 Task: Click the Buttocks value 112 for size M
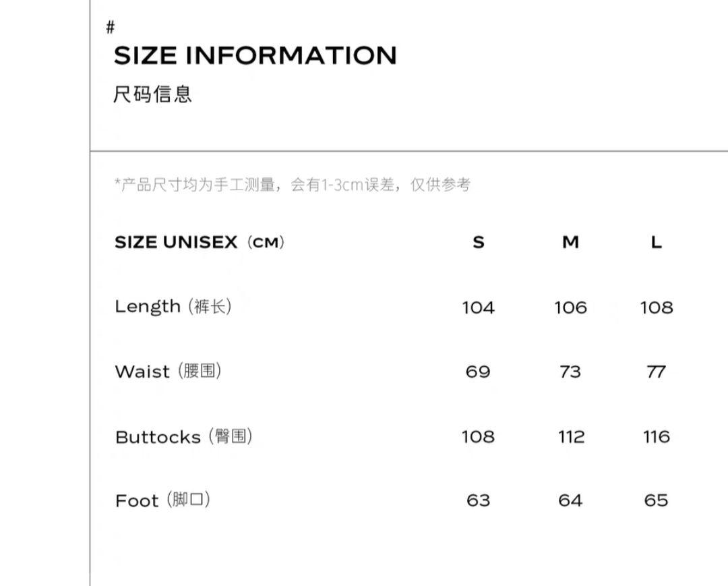pos(571,436)
